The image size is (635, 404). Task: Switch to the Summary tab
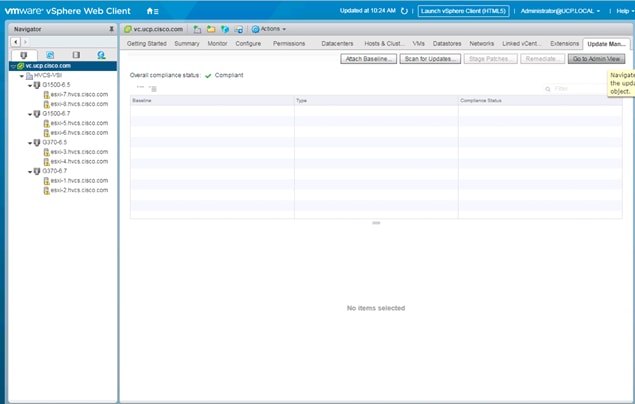(187, 43)
